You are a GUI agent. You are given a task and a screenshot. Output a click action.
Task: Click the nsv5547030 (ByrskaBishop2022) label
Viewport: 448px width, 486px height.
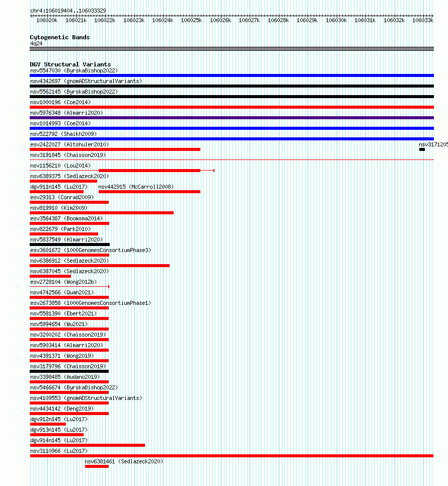point(74,70)
